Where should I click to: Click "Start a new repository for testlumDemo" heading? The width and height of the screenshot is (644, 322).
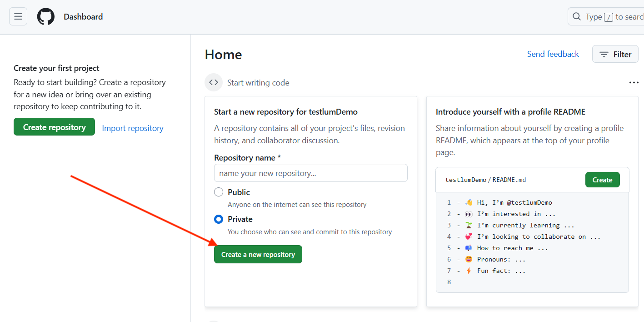[x=286, y=112]
